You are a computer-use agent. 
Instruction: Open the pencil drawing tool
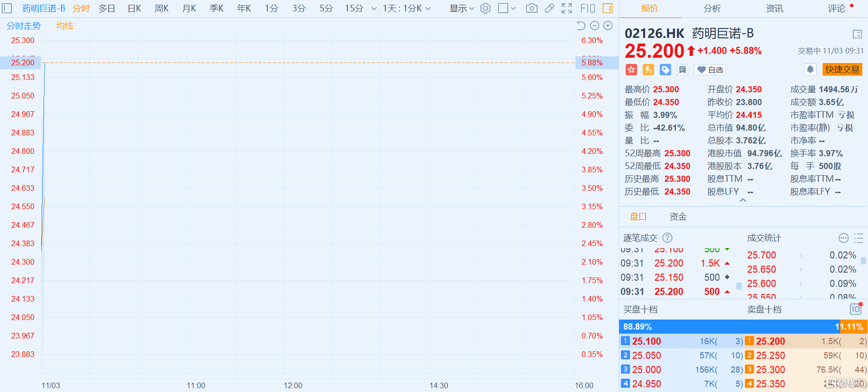pyautogui.click(x=549, y=9)
